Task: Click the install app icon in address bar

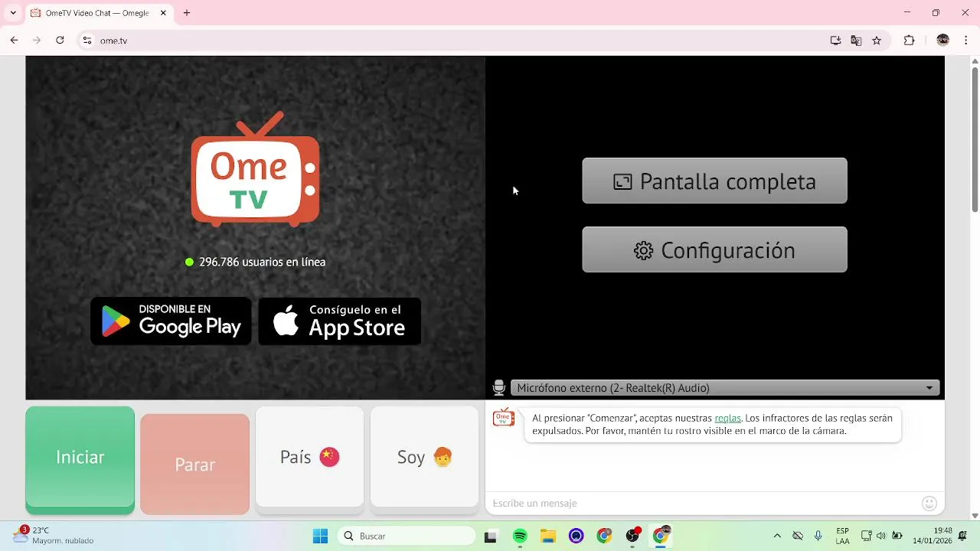Action: point(835,41)
